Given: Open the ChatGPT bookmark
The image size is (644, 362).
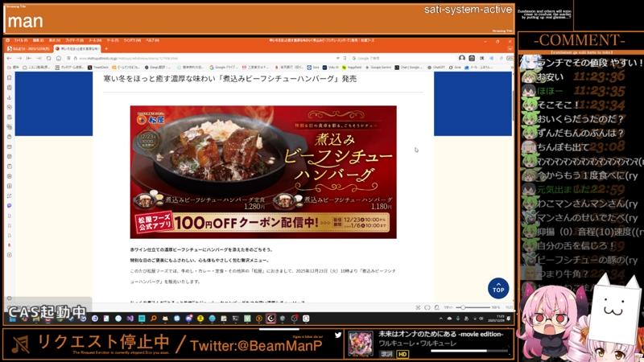Looking at the screenshot, I should pyautogui.click(x=436, y=68).
